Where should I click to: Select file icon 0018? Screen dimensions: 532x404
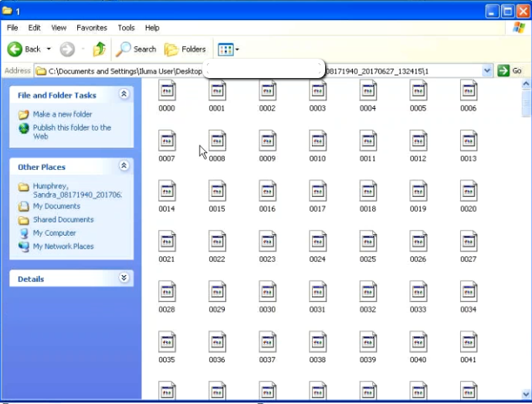click(x=368, y=191)
